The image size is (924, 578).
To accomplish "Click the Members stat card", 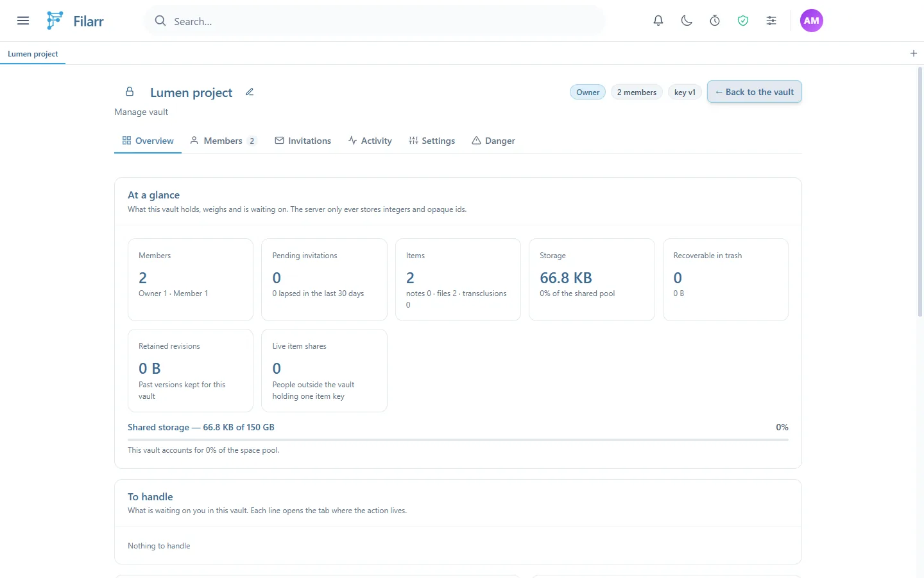I will (191, 279).
